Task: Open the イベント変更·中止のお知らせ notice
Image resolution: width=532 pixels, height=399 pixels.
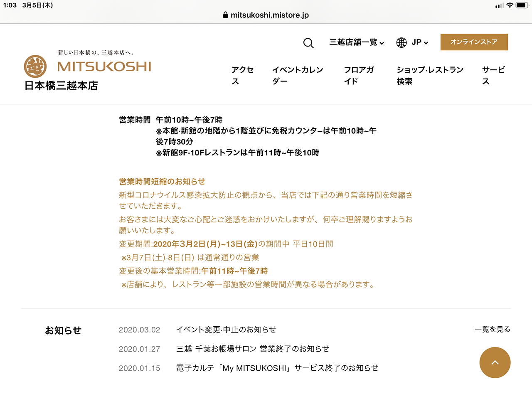Action: click(226, 330)
